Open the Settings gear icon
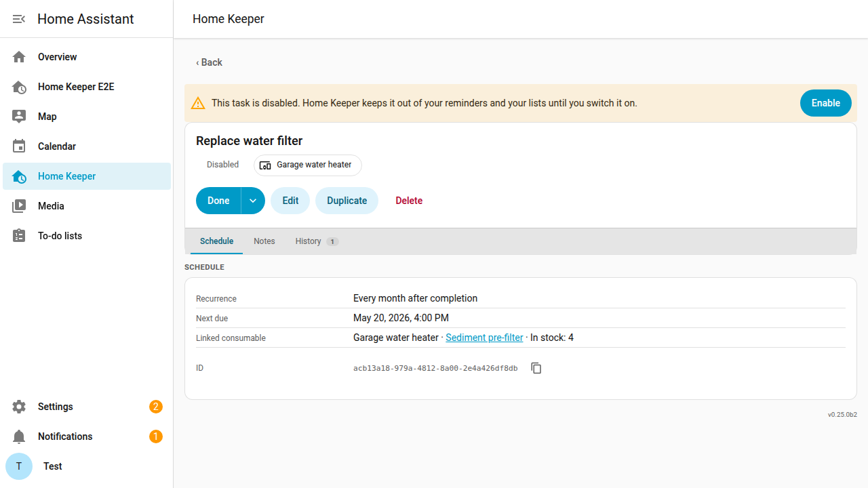 19,407
